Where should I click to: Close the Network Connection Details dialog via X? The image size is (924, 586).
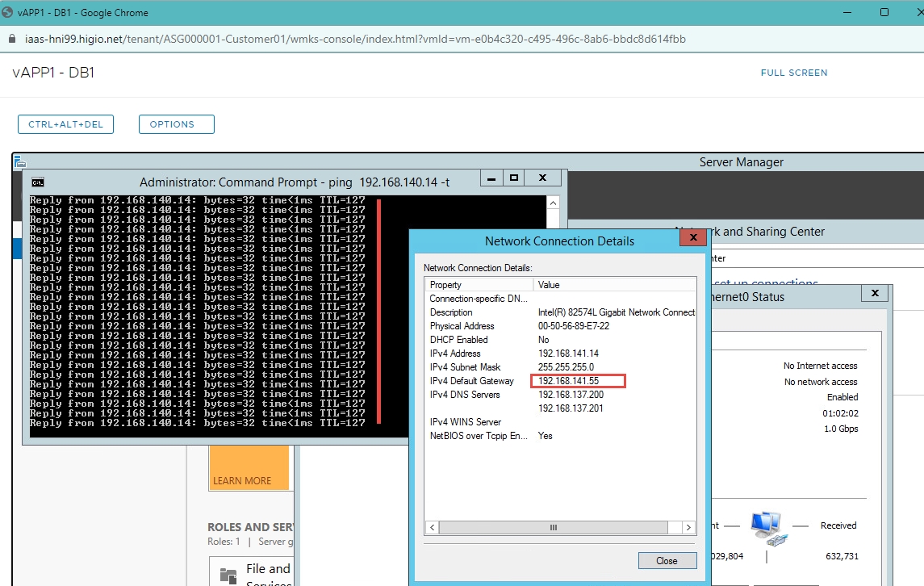pos(692,239)
